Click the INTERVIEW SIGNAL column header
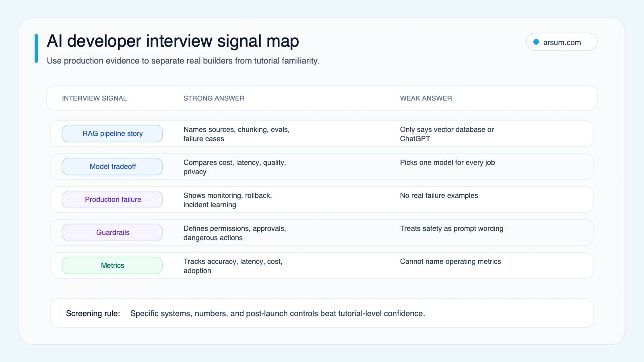 click(x=94, y=98)
